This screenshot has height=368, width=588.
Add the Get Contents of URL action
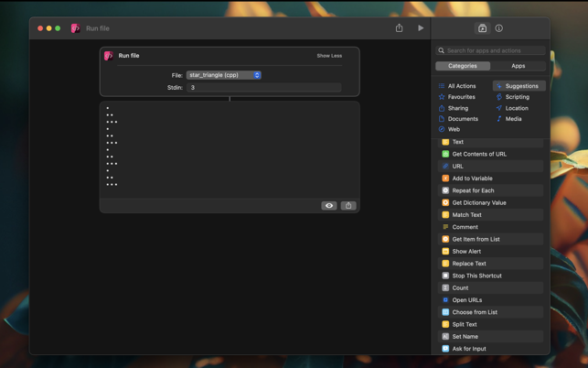(478, 154)
